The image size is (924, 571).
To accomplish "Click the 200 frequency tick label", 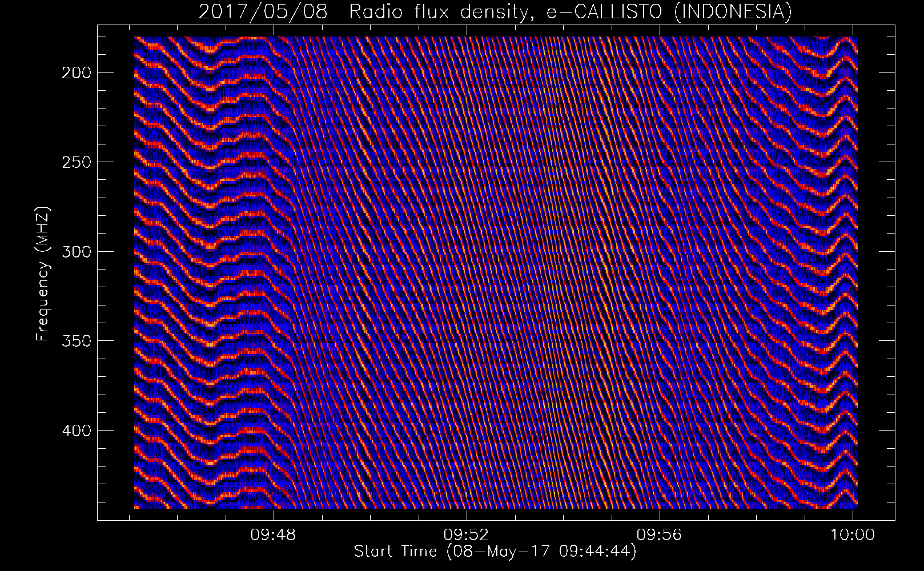I will 77,73.
